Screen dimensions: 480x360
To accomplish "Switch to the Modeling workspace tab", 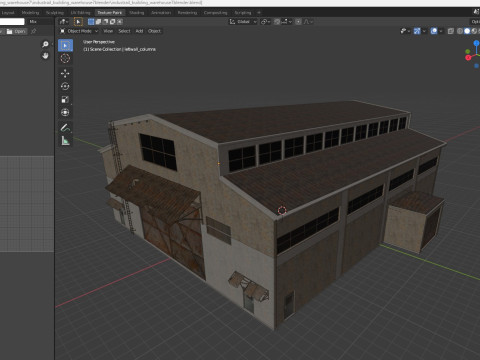I will (30, 13).
